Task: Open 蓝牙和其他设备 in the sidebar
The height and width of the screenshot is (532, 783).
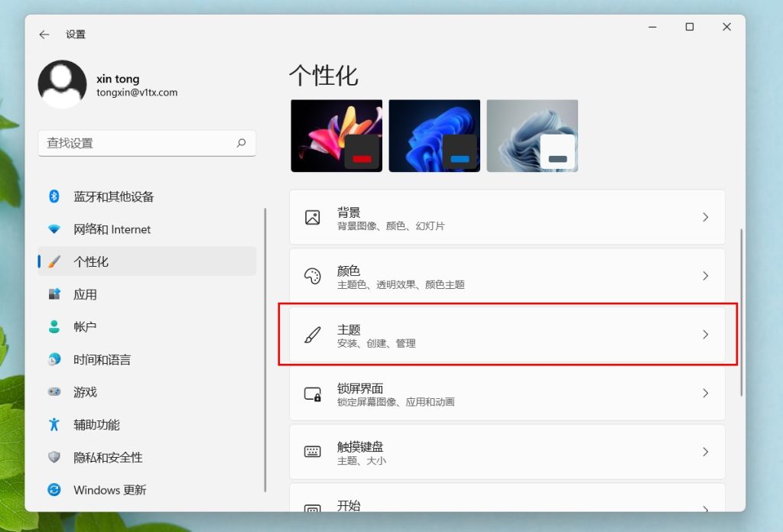Action: tap(147, 196)
